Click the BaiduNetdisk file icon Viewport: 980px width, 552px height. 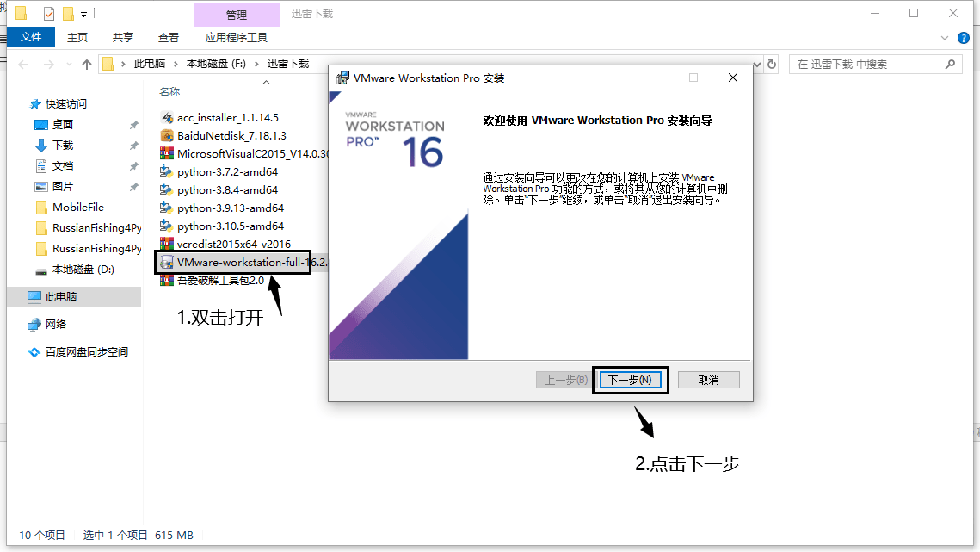167,136
